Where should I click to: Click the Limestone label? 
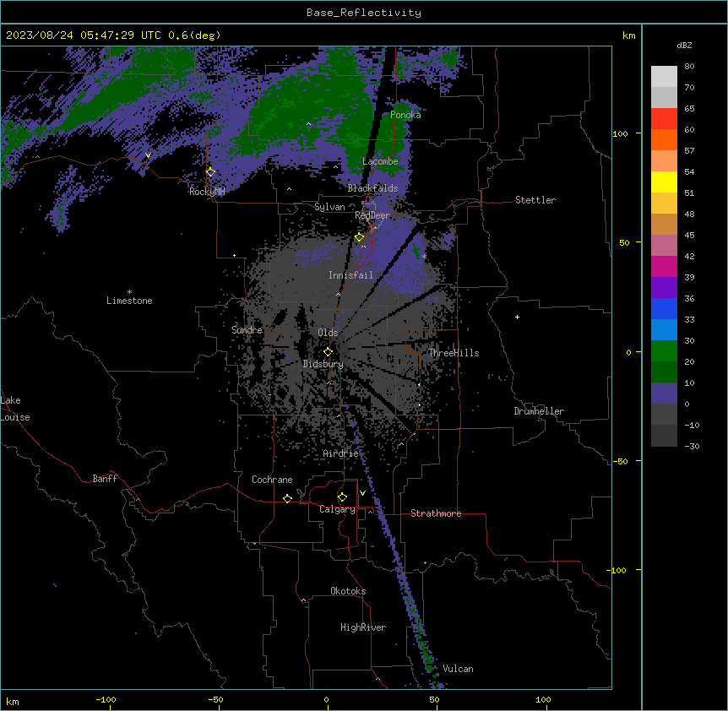point(129,301)
